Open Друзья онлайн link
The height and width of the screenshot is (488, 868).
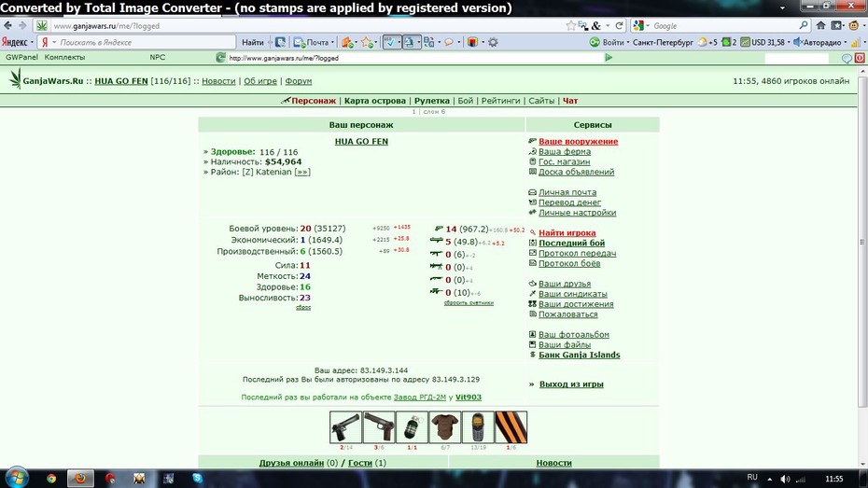(x=291, y=463)
